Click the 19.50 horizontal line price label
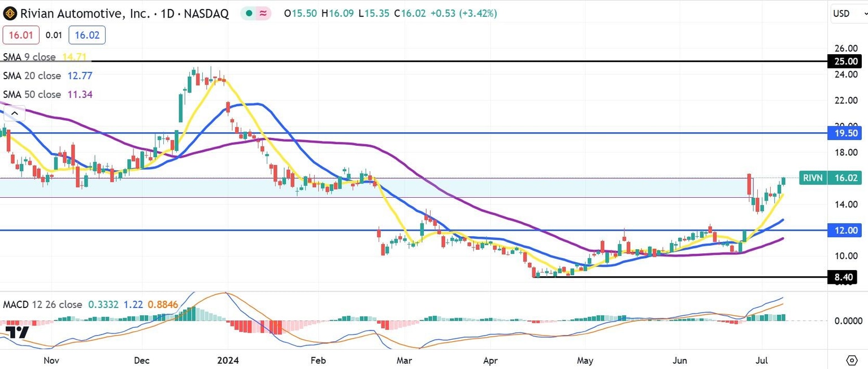 pos(845,133)
